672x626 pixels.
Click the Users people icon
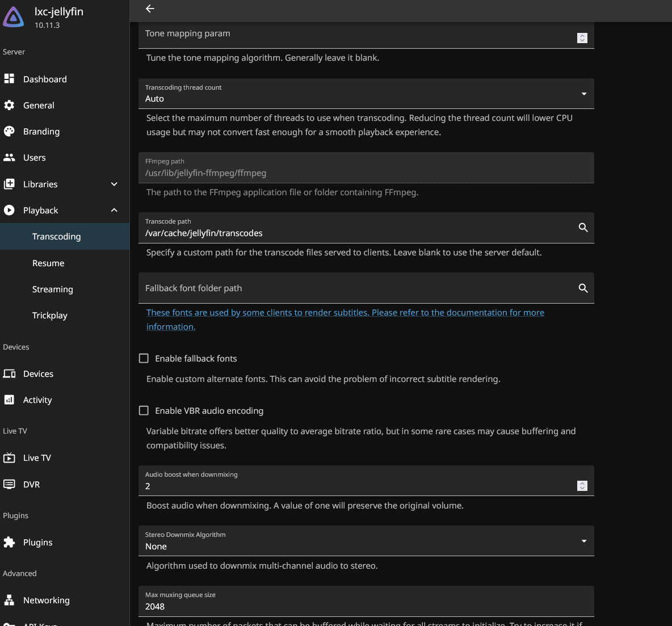(x=9, y=157)
